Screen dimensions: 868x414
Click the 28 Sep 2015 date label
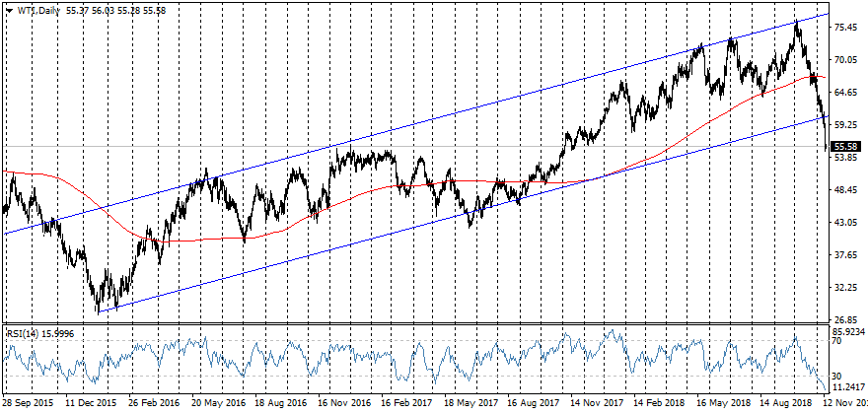tap(29, 404)
